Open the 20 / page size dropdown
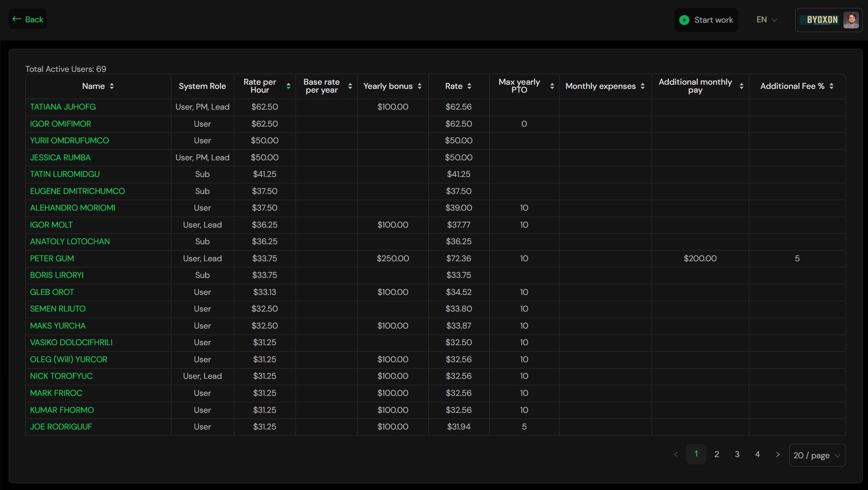 [x=817, y=455]
